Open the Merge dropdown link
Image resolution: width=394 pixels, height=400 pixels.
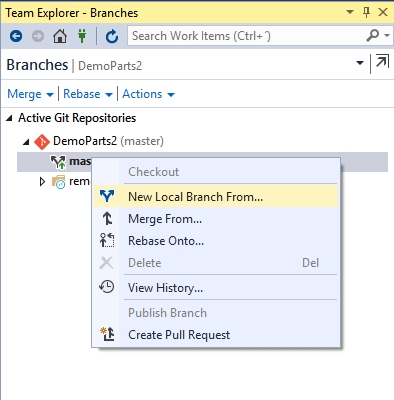(x=30, y=94)
